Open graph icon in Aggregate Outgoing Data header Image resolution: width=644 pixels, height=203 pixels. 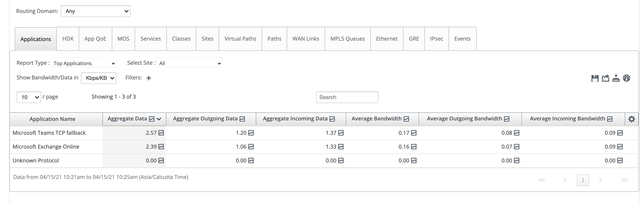coord(242,119)
